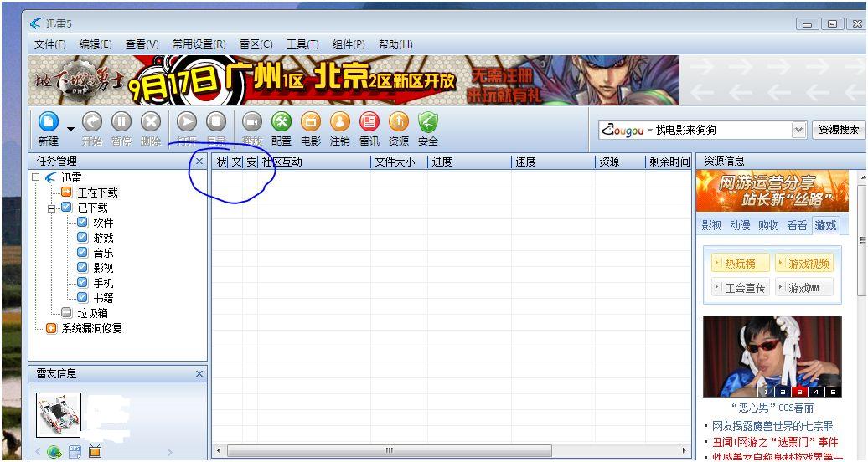Switch to the 动漫 resource tab
This screenshot has width=868, height=462.
tap(740, 225)
